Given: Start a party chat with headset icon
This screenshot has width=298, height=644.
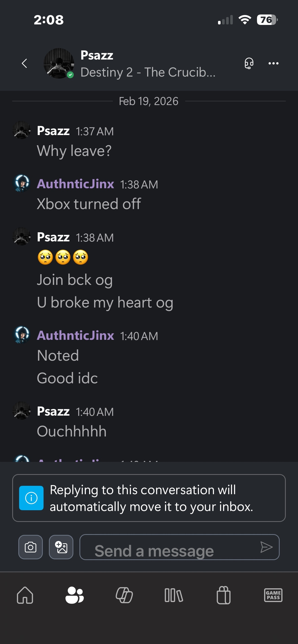Looking at the screenshot, I should tap(249, 63).
